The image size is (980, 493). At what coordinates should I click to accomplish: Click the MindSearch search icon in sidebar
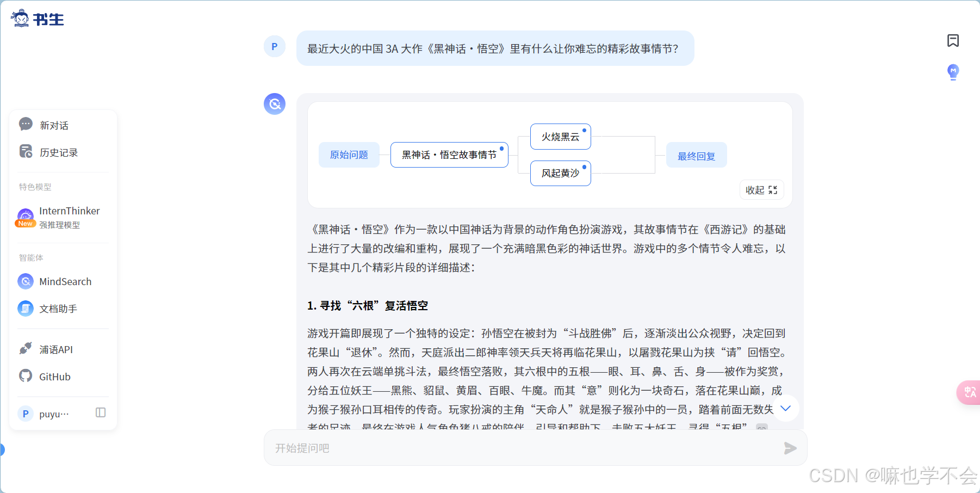click(x=26, y=281)
